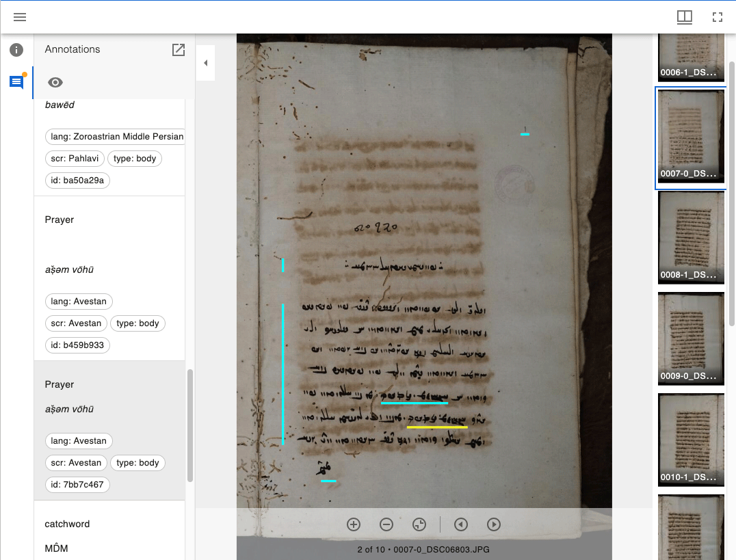The height and width of the screenshot is (560, 736).
Task: Collapse the sidebar with arrow handle
Action: pyautogui.click(x=205, y=63)
